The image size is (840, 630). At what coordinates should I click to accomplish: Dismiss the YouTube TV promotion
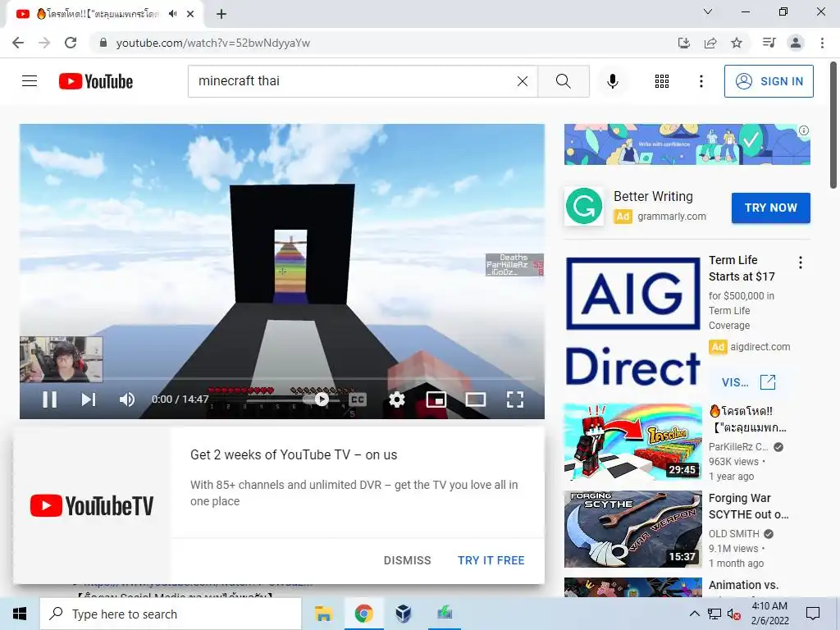pos(407,560)
